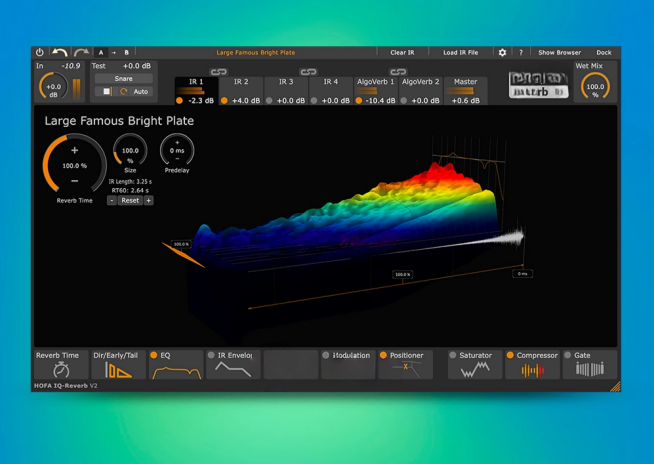Adjust the In gain knob

coord(53,87)
